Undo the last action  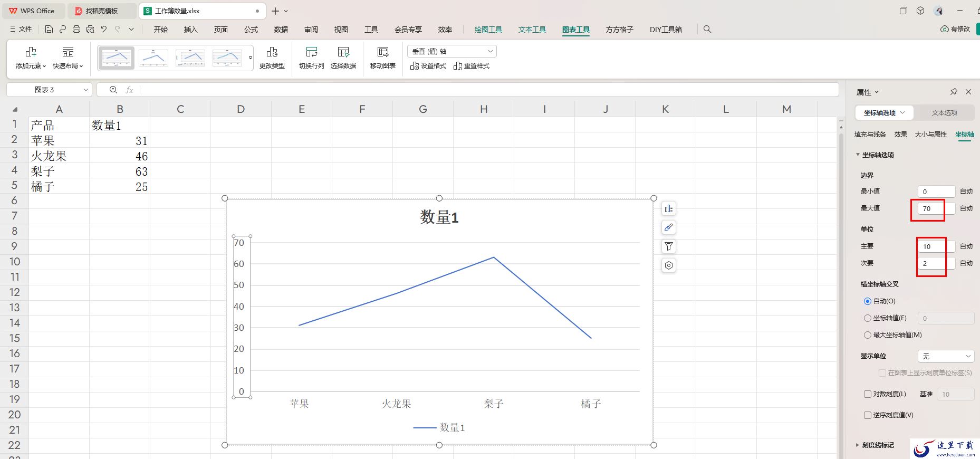pyautogui.click(x=104, y=30)
